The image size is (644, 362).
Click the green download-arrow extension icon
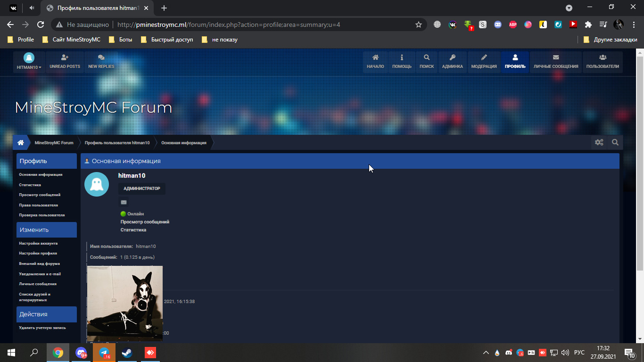[468, 25]
